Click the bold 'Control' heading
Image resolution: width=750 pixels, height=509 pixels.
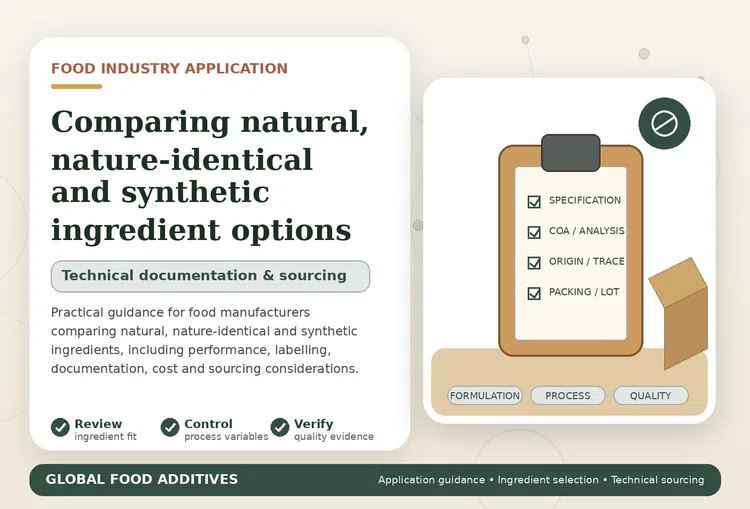208,424
